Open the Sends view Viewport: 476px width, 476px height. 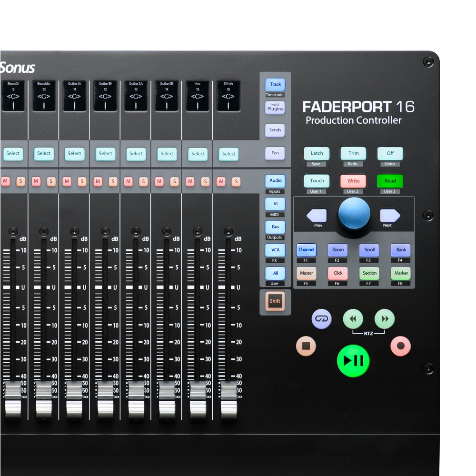275,130
